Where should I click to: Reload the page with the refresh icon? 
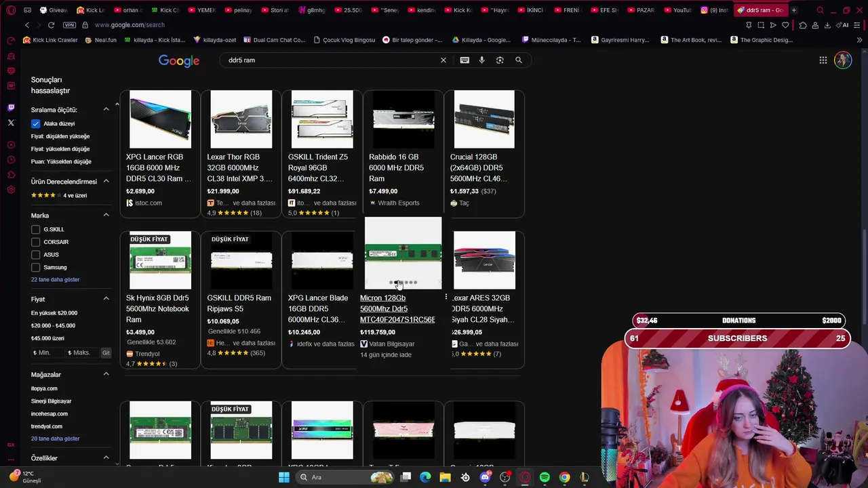coord(52,25)
